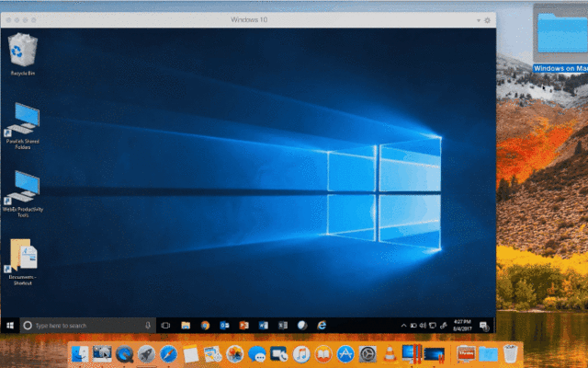Open the Windows Start menu
The image size is (588, 368).
pyautogui.click(x=10, y=325)
